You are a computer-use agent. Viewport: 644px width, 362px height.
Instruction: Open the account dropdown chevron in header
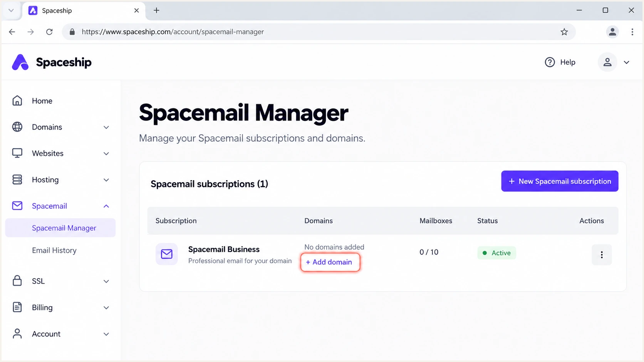click(627, 62)
